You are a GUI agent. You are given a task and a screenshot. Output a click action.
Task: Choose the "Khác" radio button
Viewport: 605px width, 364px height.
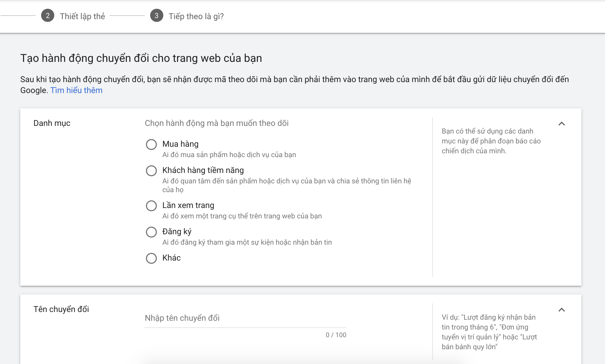[151, 258]
